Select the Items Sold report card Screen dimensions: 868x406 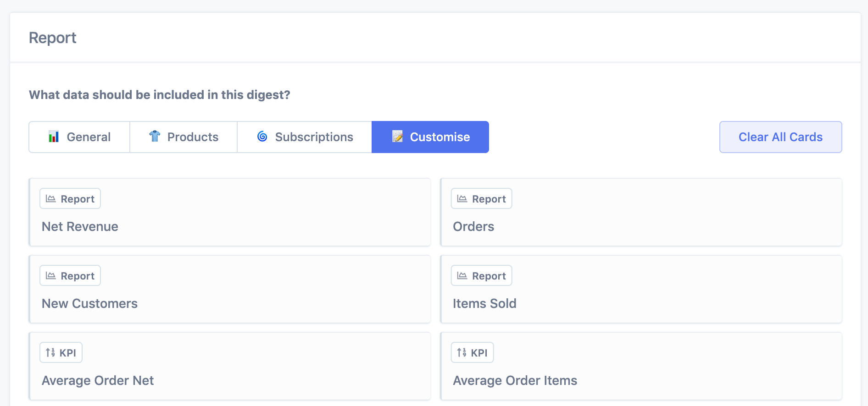(640, 303)
